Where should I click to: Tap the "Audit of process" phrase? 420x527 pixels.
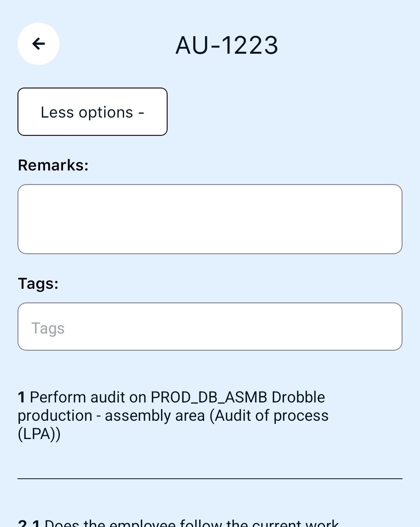[272, 416]
